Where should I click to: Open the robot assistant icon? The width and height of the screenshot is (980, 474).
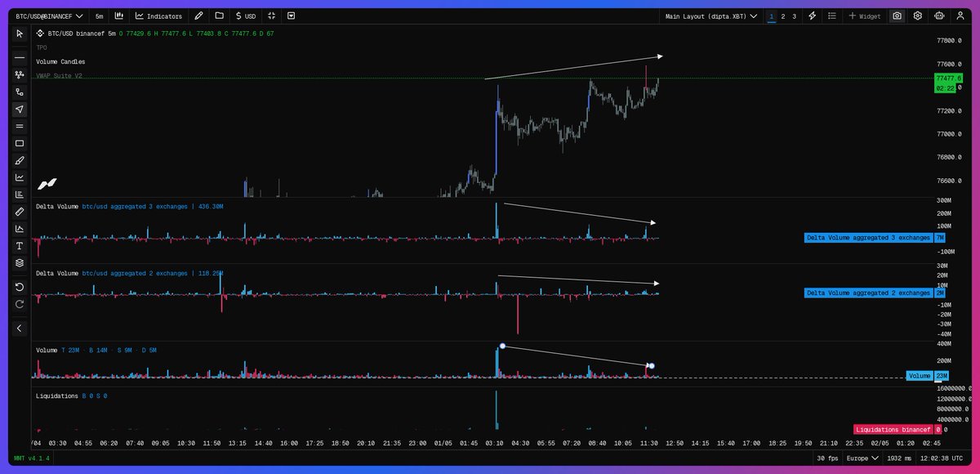click(939, 16)
